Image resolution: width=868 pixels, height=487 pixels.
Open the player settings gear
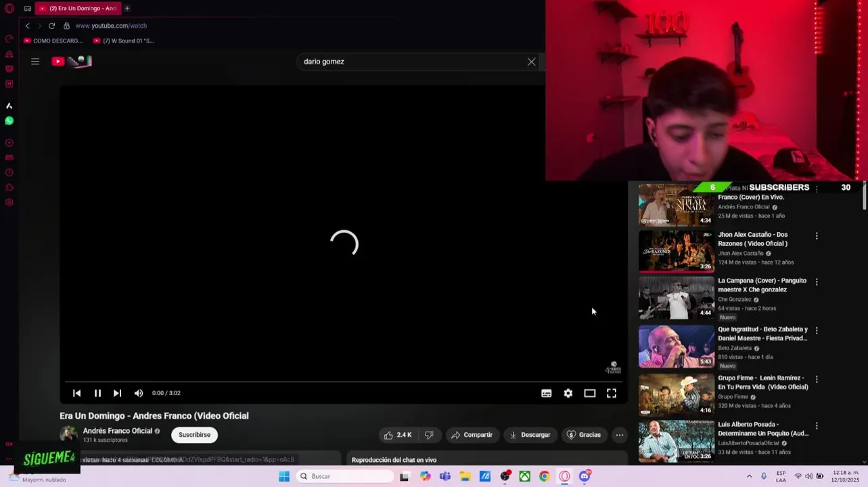(x=568, y=393)
